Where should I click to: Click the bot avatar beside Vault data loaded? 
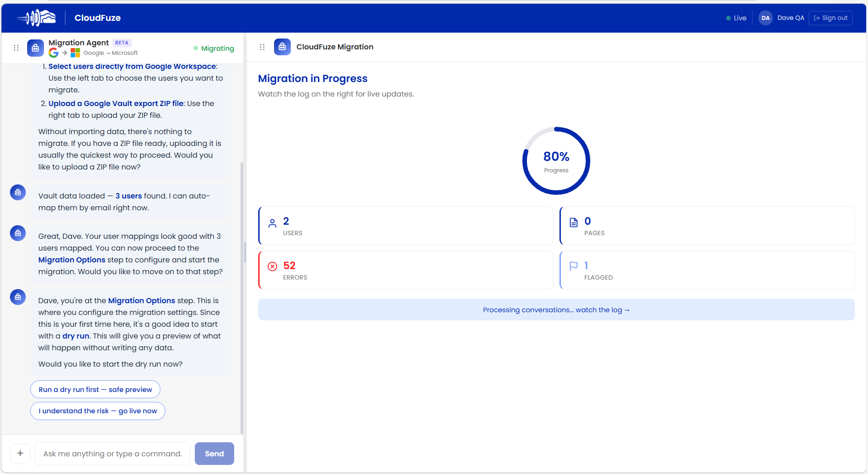point(18,193)
